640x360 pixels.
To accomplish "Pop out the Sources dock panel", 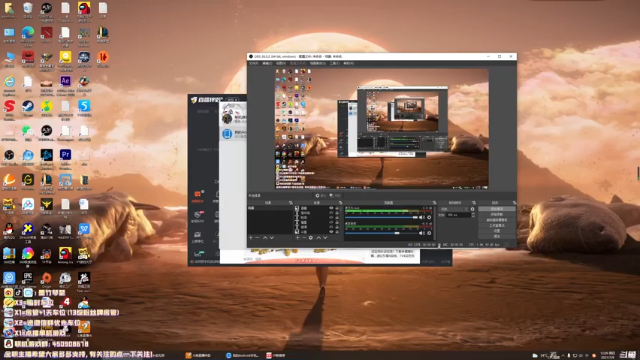I will (x=340, y=202).
